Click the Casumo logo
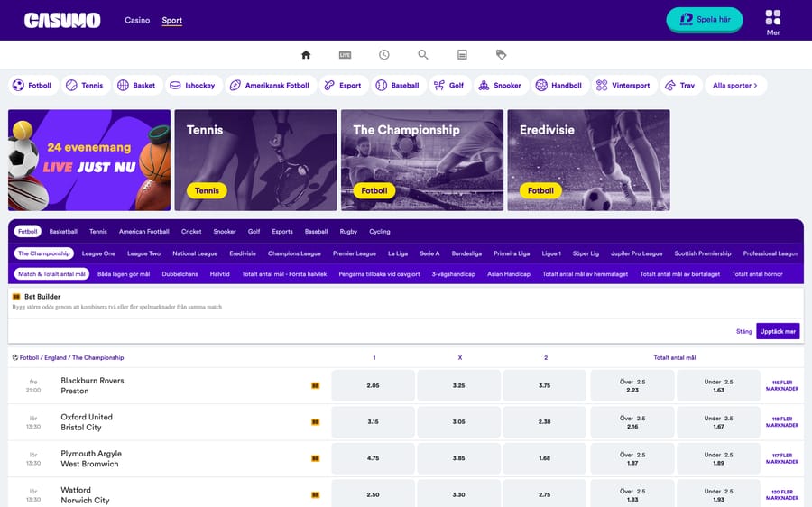812x507 pixels. tap(62, 20)
